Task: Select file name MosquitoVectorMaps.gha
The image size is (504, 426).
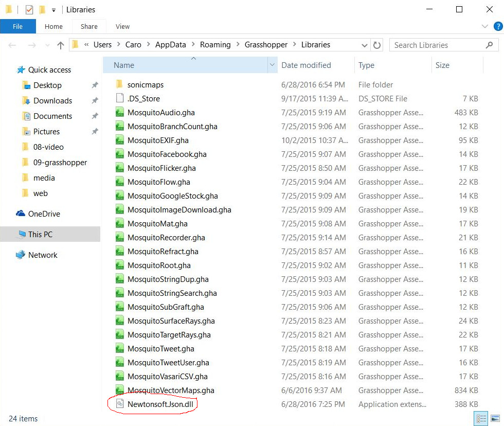Action: [171, 390]
